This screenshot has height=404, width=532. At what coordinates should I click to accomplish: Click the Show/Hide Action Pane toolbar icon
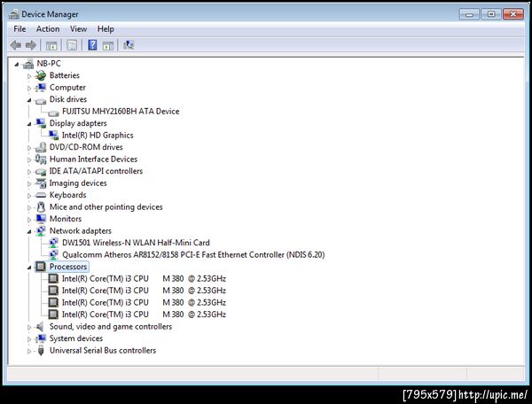[x=108, y=45]
